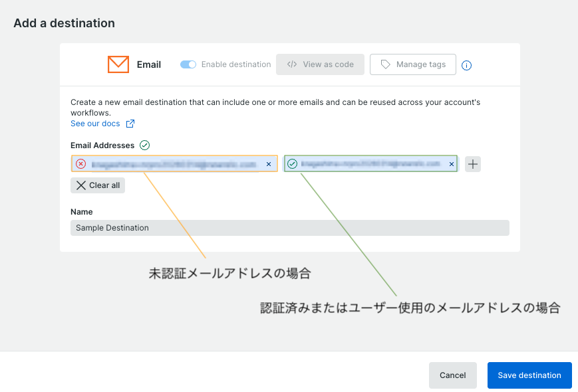Open View as code

(x=320, y=64)
